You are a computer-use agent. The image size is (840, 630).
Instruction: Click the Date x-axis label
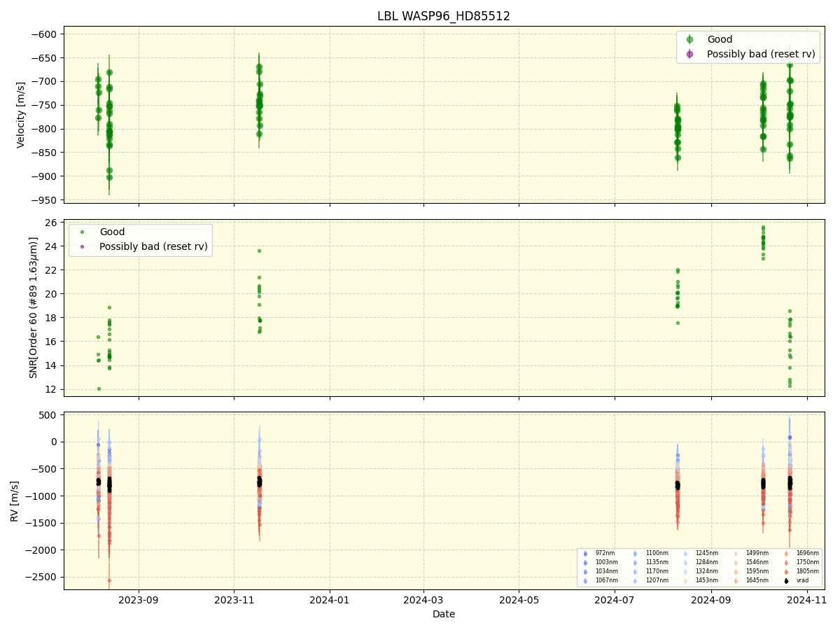tap(444, 614)
